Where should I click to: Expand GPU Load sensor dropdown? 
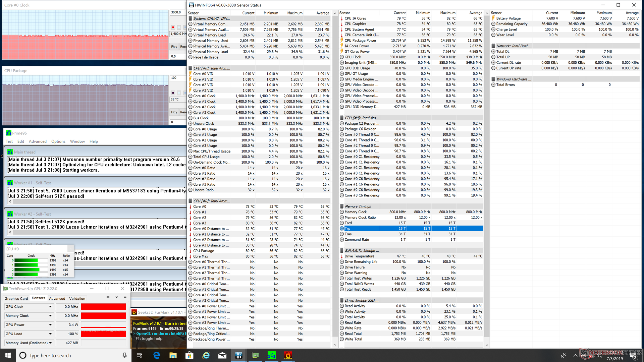point(50,334)
